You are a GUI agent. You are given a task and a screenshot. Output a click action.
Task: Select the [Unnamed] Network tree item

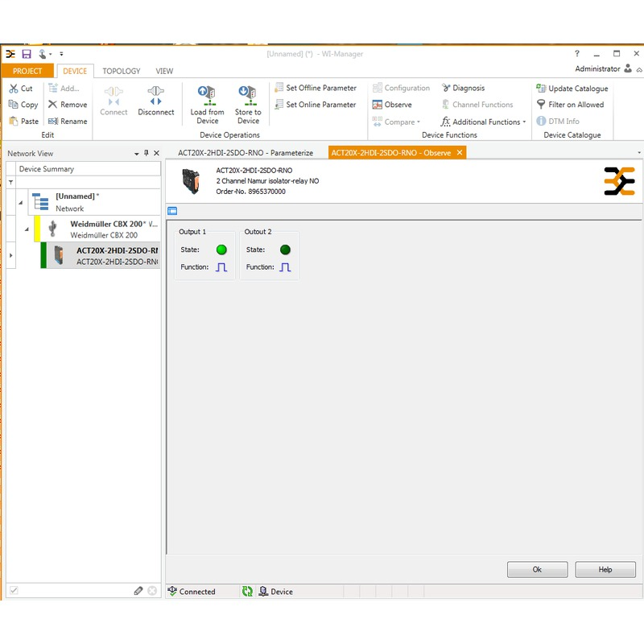(x=94, y=203)
